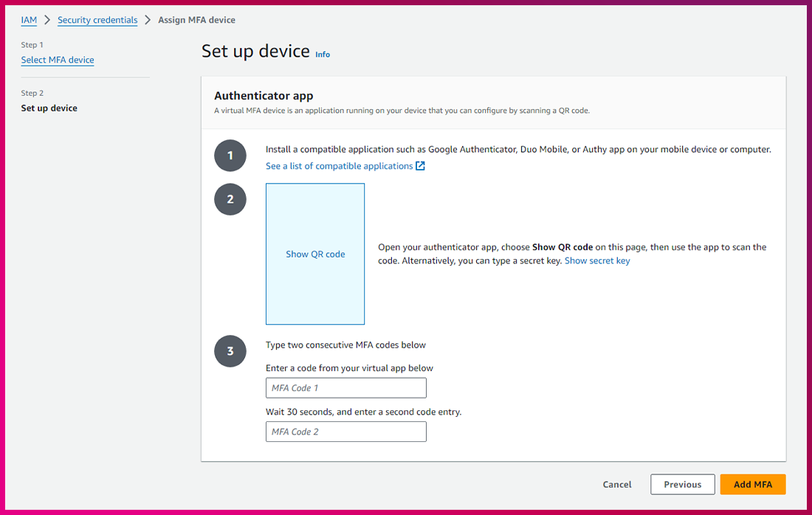This screenshot has height=515, width=812.
Task: Click the orange Add MFA button
Action: click(x=752, y=484)
